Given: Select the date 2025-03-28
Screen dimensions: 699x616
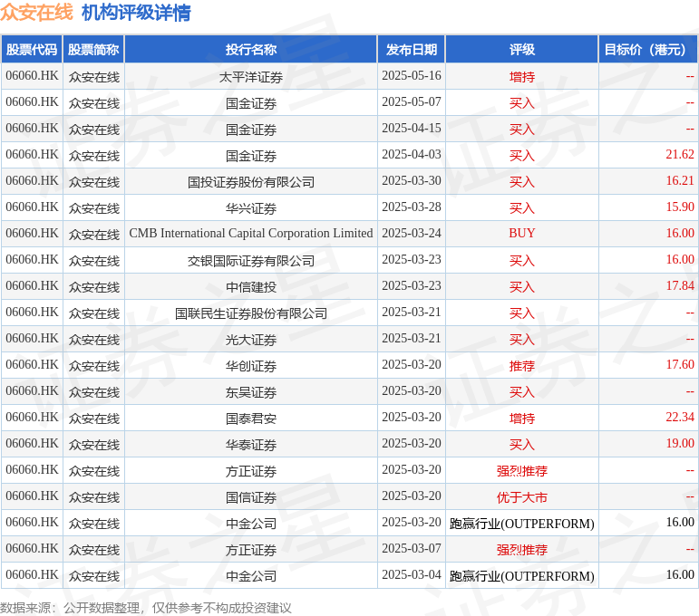Looking at the screenshot, I should [x=412, y=207].
